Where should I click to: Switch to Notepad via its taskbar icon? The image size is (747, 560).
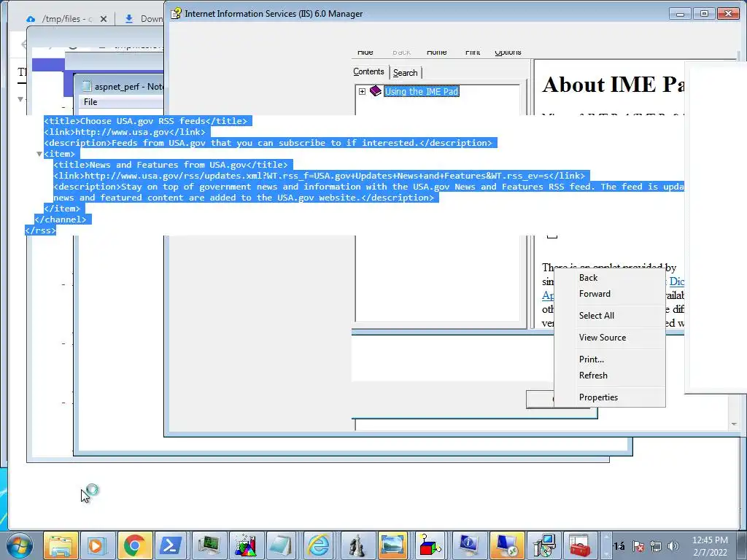(x=281, y=545)
